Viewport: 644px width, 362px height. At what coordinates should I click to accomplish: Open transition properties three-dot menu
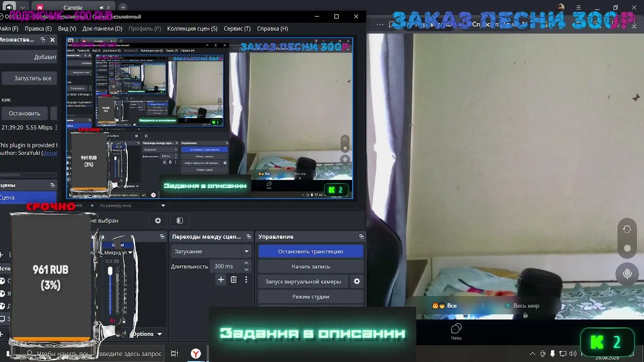(x=246, y=280)
